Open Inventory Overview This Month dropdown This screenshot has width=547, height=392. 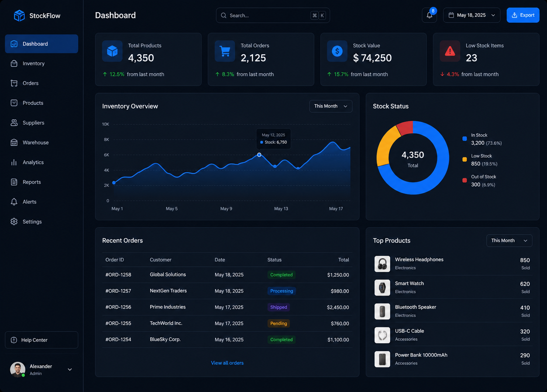pos(331,106)
